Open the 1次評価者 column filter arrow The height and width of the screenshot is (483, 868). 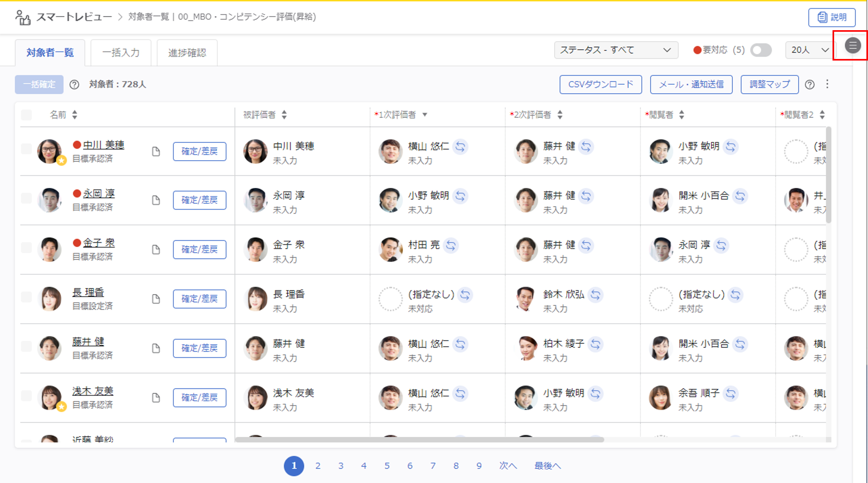[x=425, y=115]
